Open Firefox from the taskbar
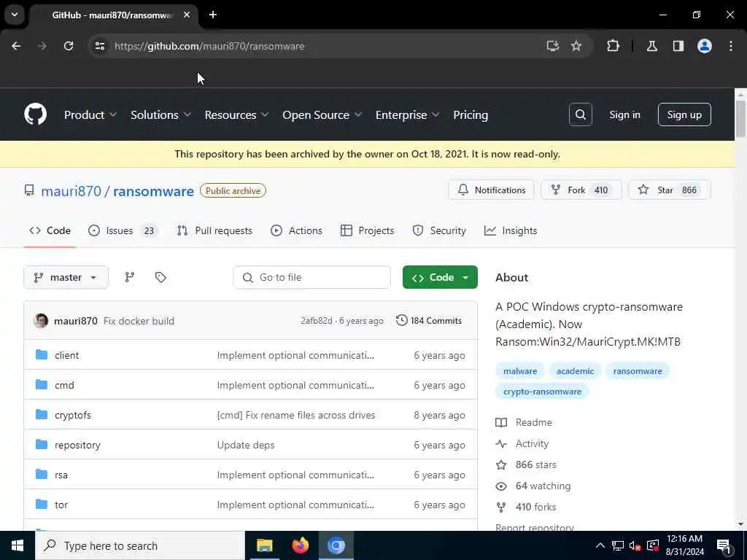Image resolution: width=747 pixels, height=560 pixels. click(x=300, y=545)
